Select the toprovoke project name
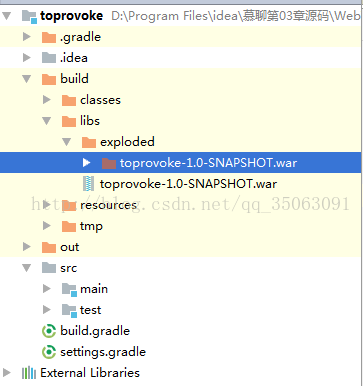Image resolution: width=363 pixels, height=386 pixels. (72, 16)
